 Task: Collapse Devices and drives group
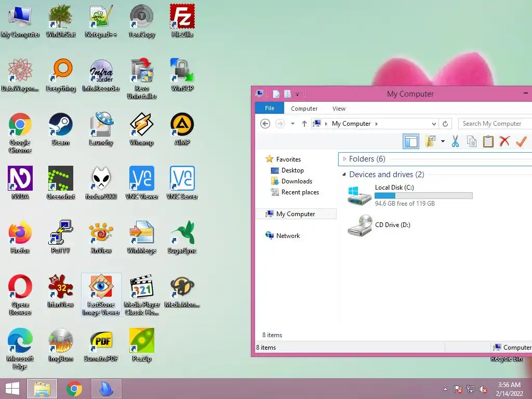click(344, 175)
